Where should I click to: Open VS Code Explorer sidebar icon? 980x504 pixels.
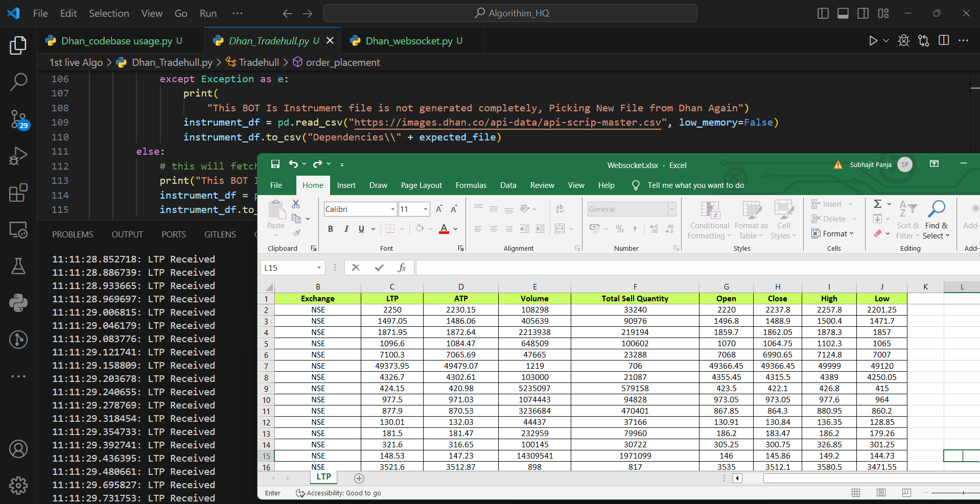click(18, 45)
